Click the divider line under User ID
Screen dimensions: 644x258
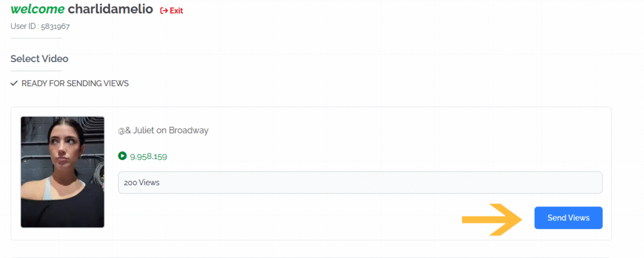click(x=36, y=38)
